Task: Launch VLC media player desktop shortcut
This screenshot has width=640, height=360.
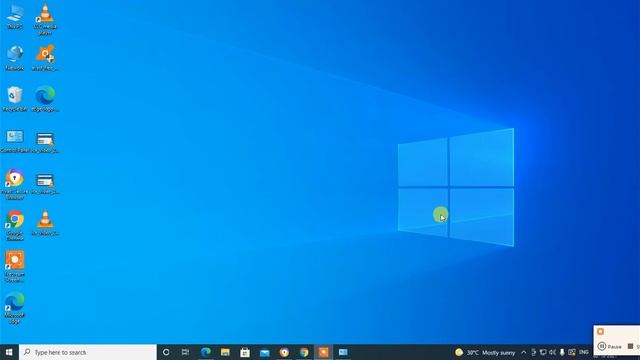Action: [45, 18]
